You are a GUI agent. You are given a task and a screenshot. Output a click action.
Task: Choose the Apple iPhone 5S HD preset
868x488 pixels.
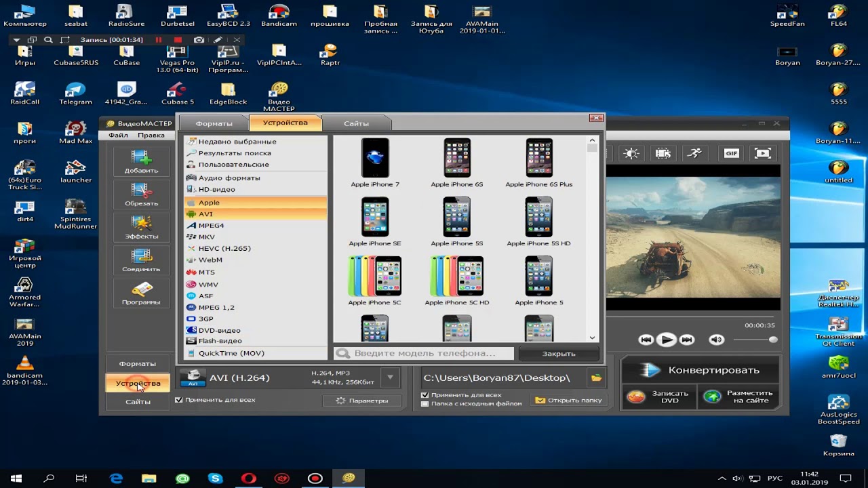[x=539, y=222]
